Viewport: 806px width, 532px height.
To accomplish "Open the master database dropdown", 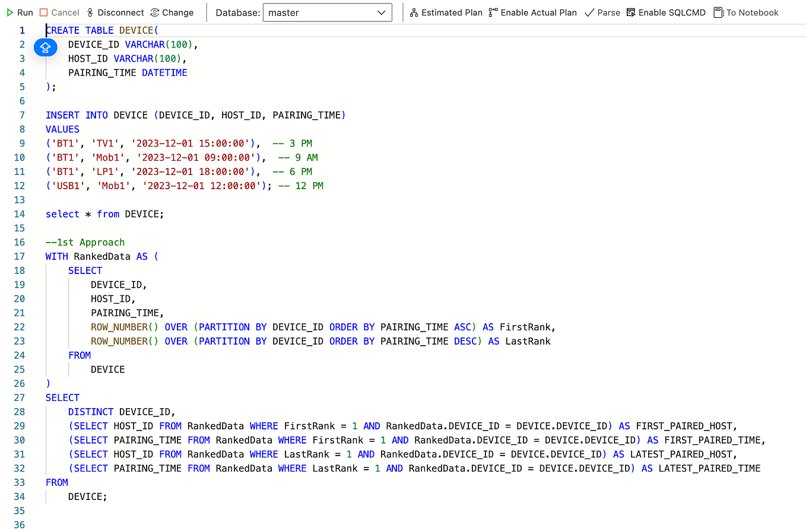I will 327,12.
